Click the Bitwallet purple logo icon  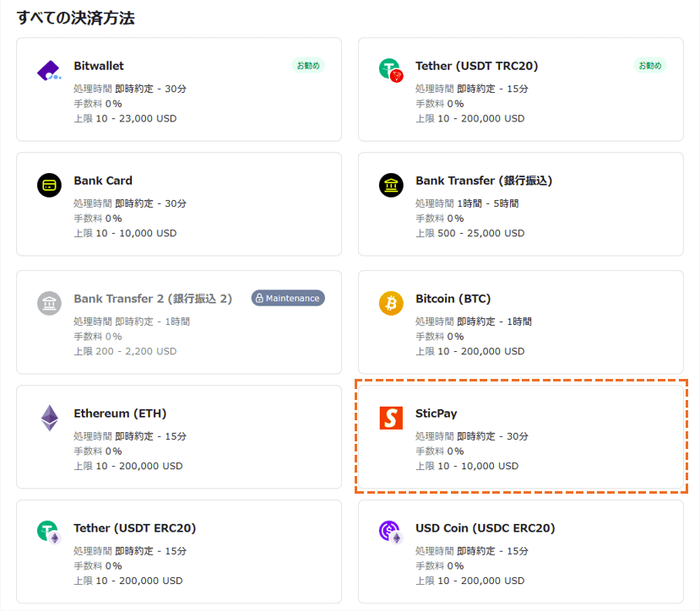[49, 71]
